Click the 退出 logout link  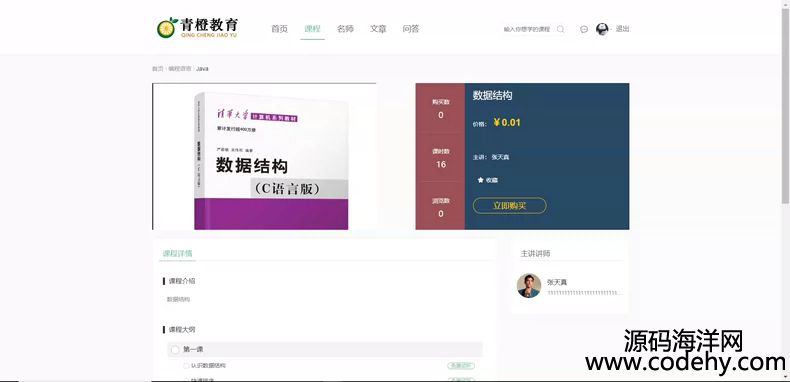coord(622,29)
